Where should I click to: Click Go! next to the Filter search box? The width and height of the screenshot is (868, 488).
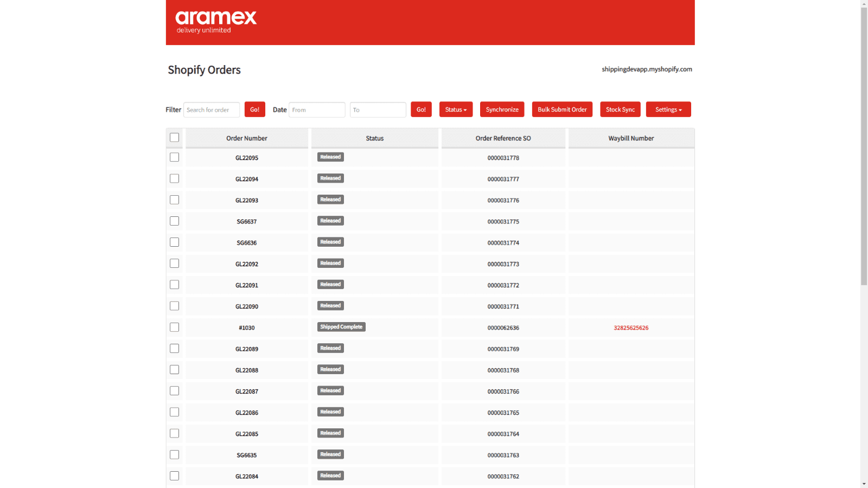(255, 109)
